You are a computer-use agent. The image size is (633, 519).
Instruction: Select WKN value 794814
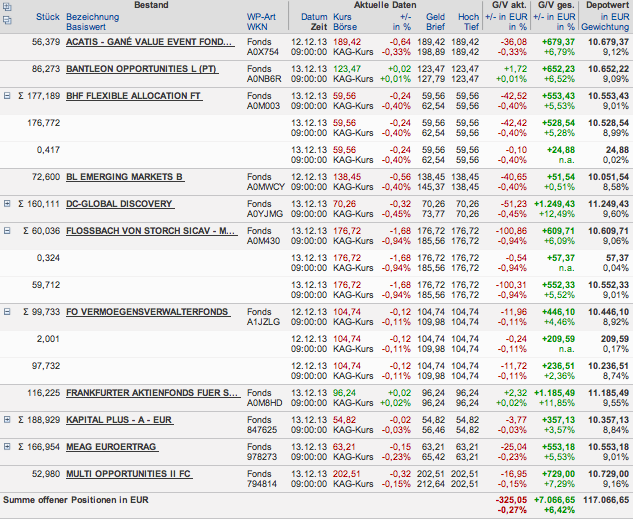tap(262, 484)
